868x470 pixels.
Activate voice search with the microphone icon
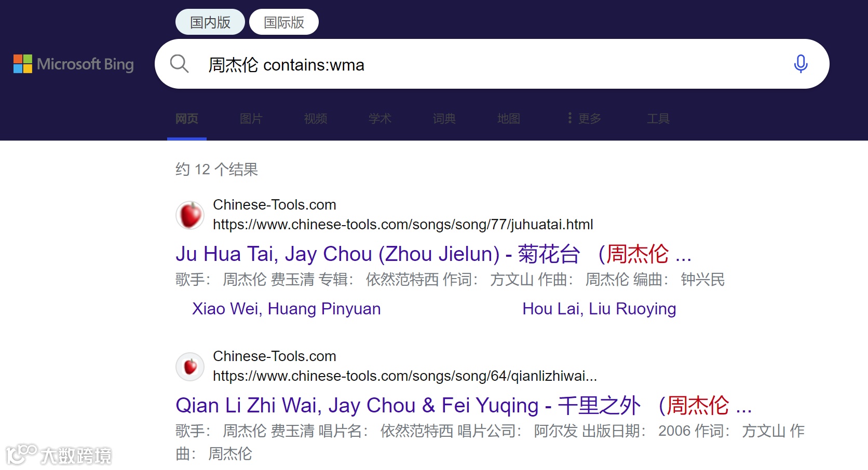(801, 63)
